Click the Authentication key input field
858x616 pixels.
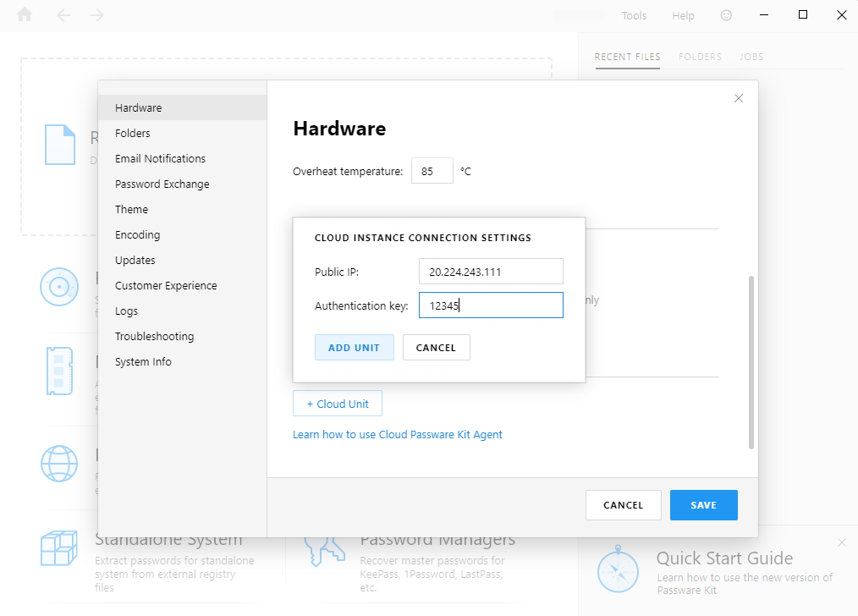click(491, 305)
